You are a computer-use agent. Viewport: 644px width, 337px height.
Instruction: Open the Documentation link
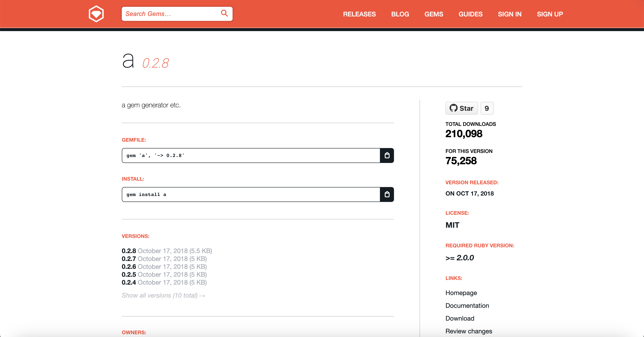(467, 305)
